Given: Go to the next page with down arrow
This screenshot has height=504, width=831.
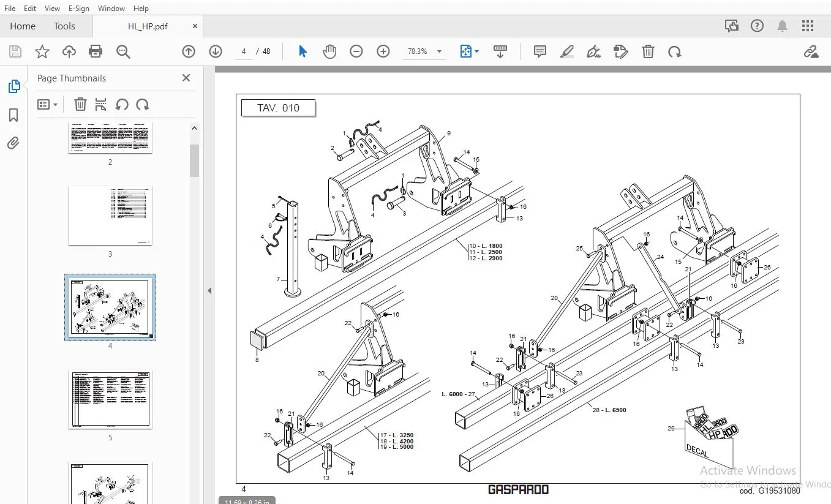Looking at the screenshot, I should tap(215, 51).
